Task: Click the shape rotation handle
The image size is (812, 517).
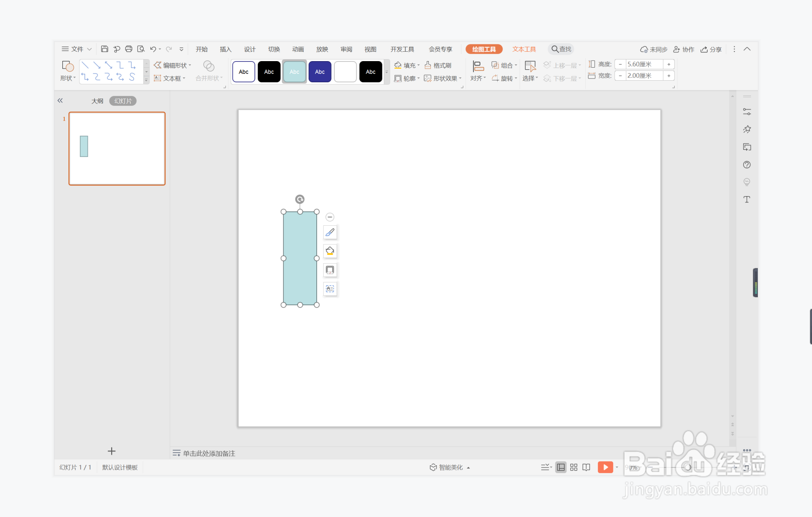Action: (x=300, y=199)
